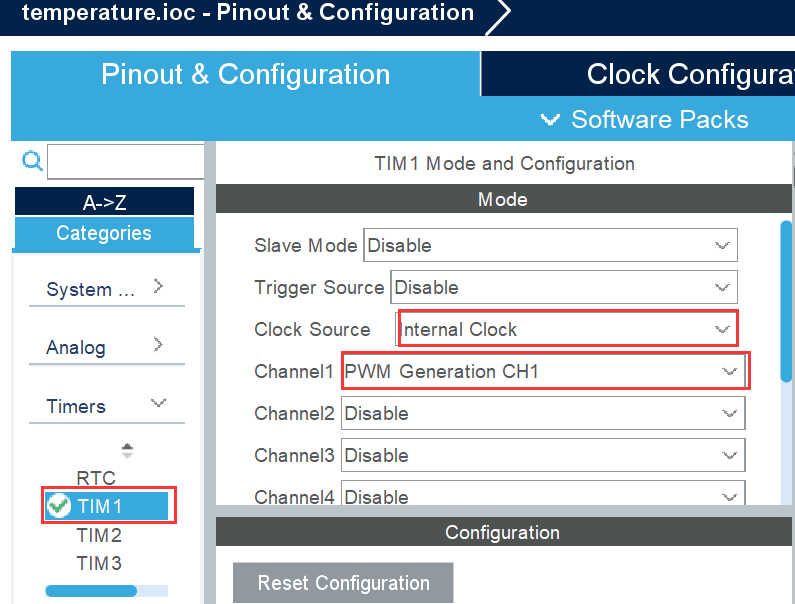Open the Channel1 PWM Generation dropdown
Viewport: 795px width, 604px height.
[544, 371]
